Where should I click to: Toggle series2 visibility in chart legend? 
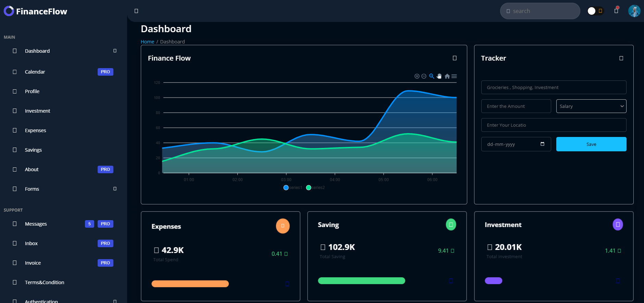(315, 188)
